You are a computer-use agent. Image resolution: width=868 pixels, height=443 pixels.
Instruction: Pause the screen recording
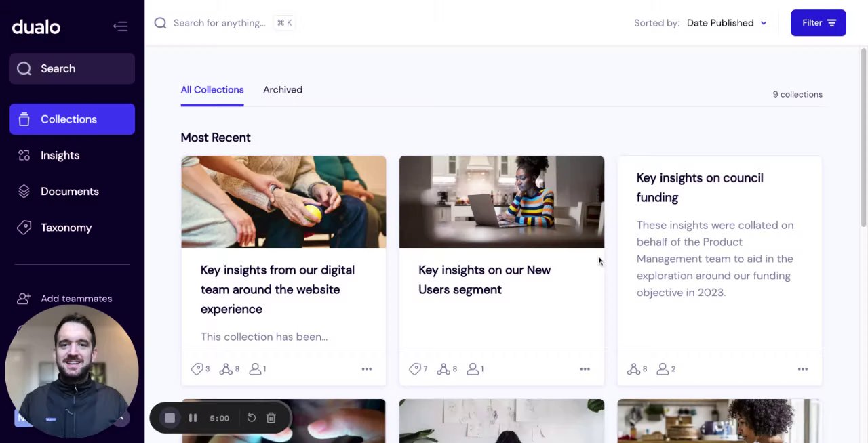193,418
